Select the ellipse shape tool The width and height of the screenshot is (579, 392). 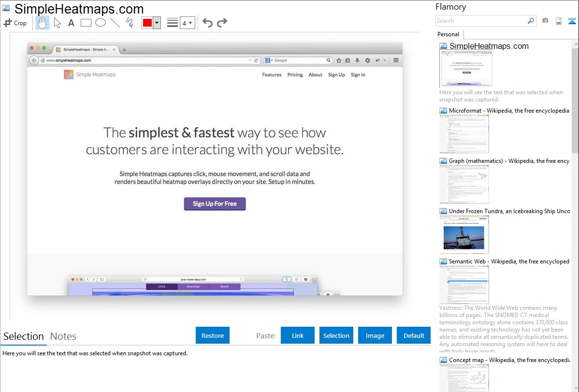101,23
